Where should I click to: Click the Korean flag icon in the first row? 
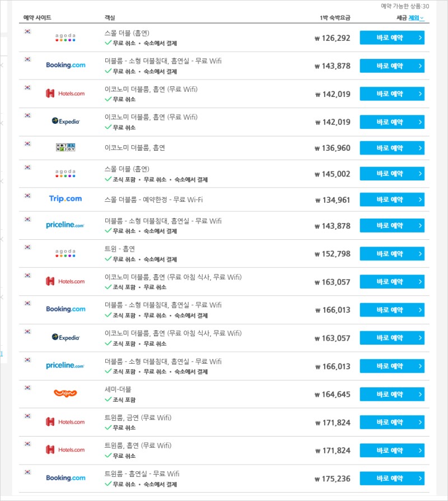point(28,31)
